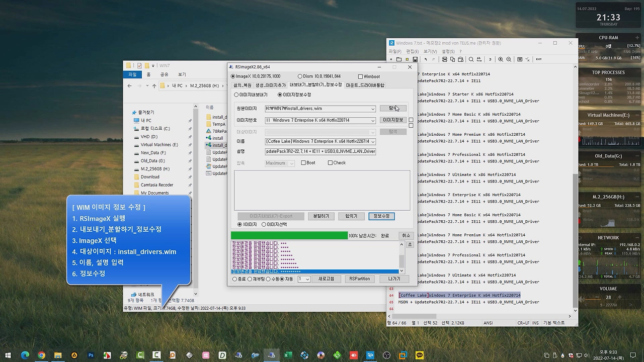Viewport: 644px width, 362px height.
Task: Select Dism 10.0.19041.844 engine
Action: (x=319, y=76)
